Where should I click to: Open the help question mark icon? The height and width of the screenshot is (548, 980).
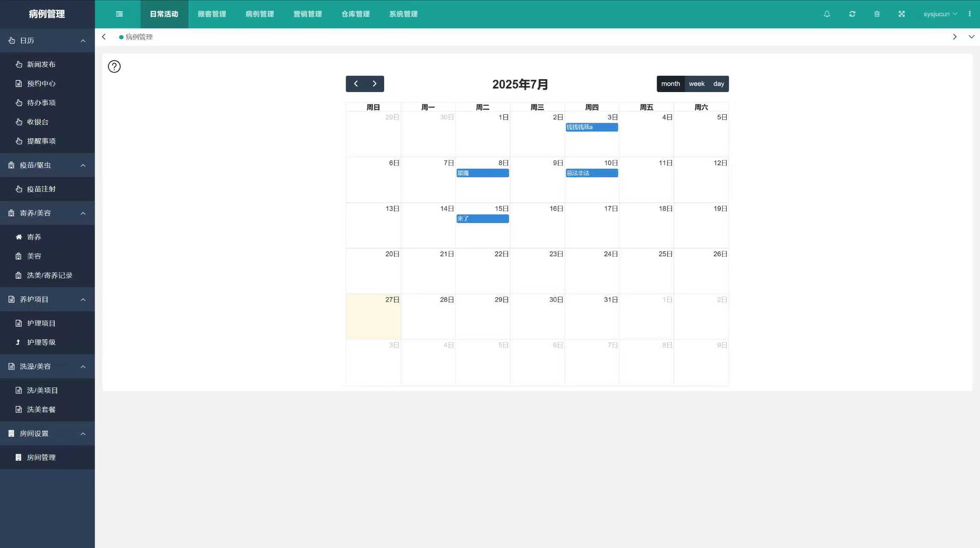(114, 67)
